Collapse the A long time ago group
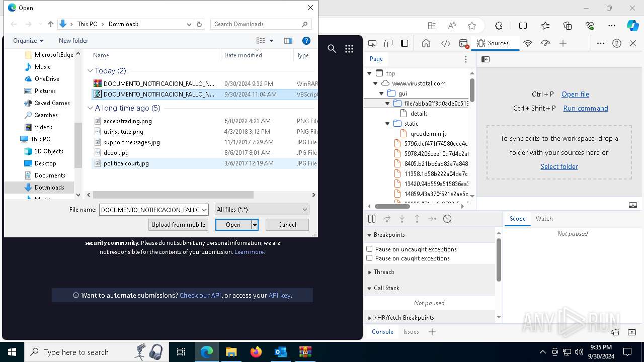644x362 pixels. click(91, 108)
